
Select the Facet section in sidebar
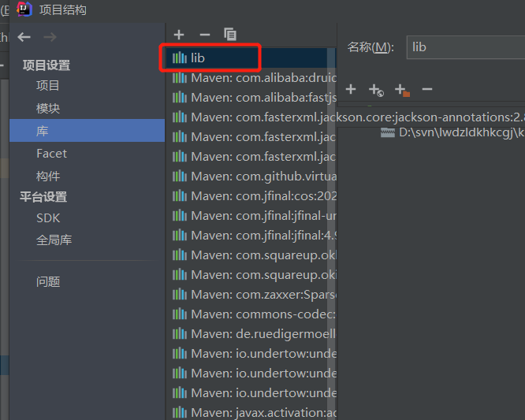pos(51,154)
